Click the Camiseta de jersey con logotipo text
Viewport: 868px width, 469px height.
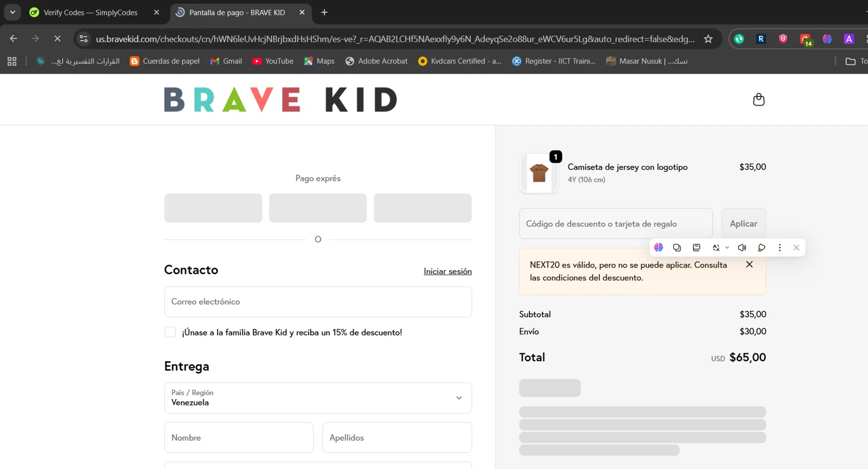coord(627,167)
